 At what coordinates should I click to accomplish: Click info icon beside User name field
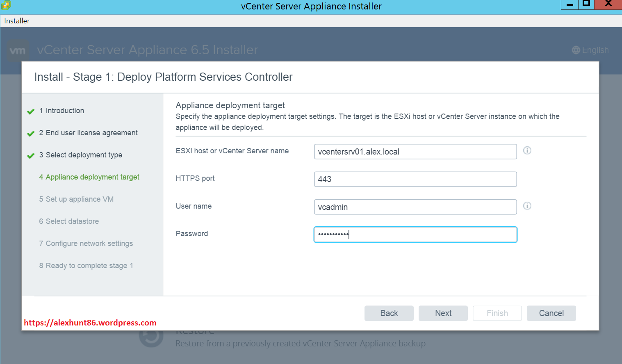[x=527, y=206]
